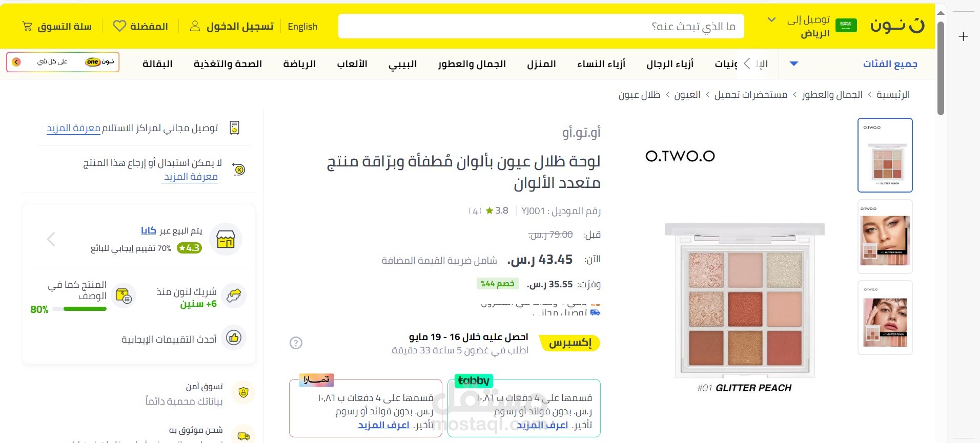980x443 pixels.
Task: Open the الألعاب category
Action: coord(352,64)
